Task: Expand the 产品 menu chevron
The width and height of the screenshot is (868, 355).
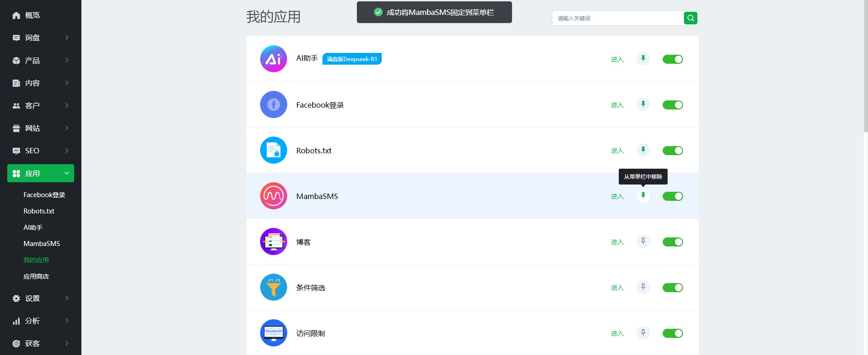Action: tap(67, 60)
